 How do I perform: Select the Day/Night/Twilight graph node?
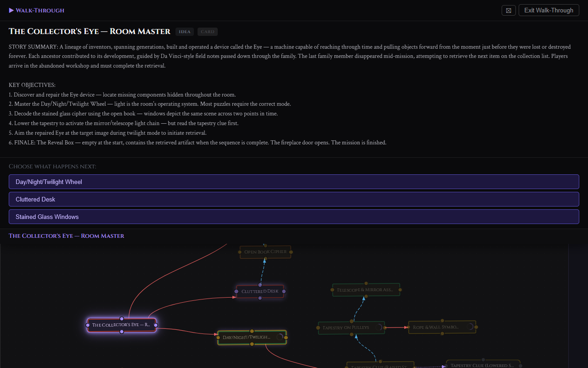coord(252,337)
